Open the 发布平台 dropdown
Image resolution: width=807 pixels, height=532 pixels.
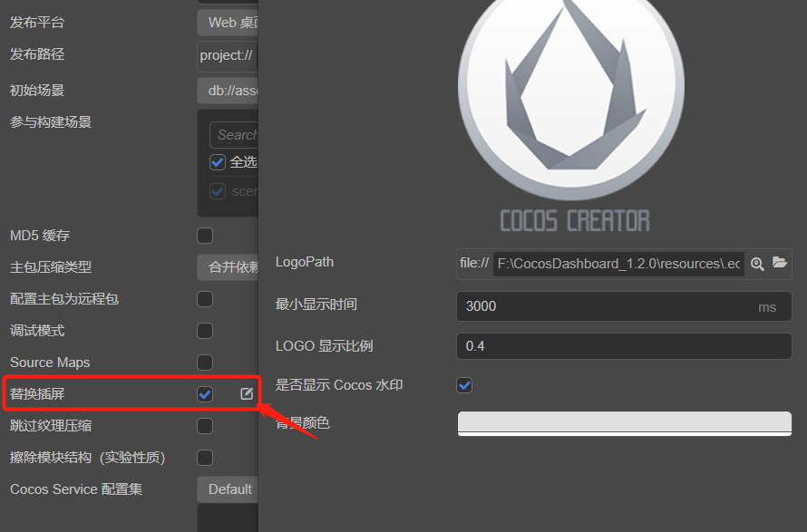click(228, 23)
